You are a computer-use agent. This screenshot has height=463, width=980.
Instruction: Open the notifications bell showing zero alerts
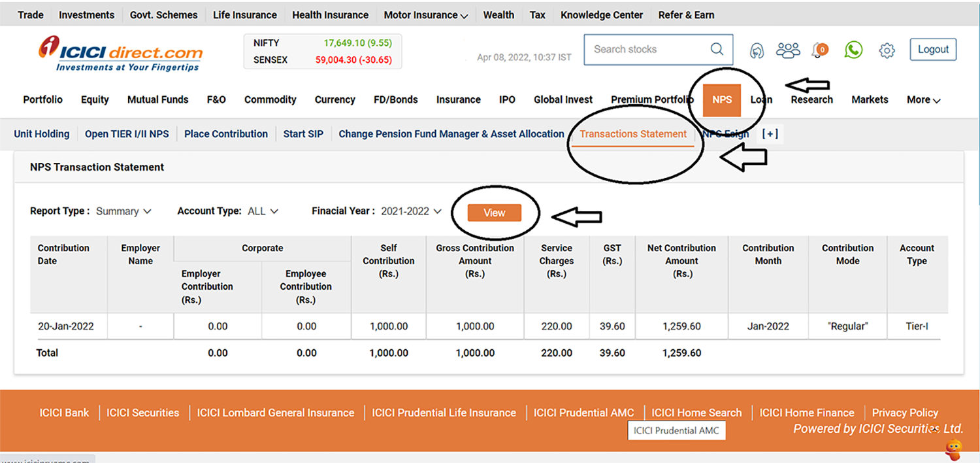(818, 50)
